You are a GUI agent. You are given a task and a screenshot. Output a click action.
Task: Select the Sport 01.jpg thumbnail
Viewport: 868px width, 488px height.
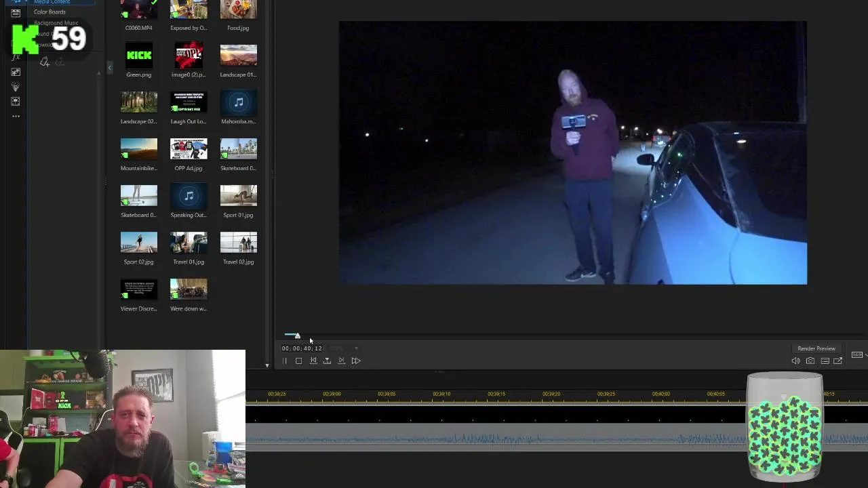tap(238, 195)
